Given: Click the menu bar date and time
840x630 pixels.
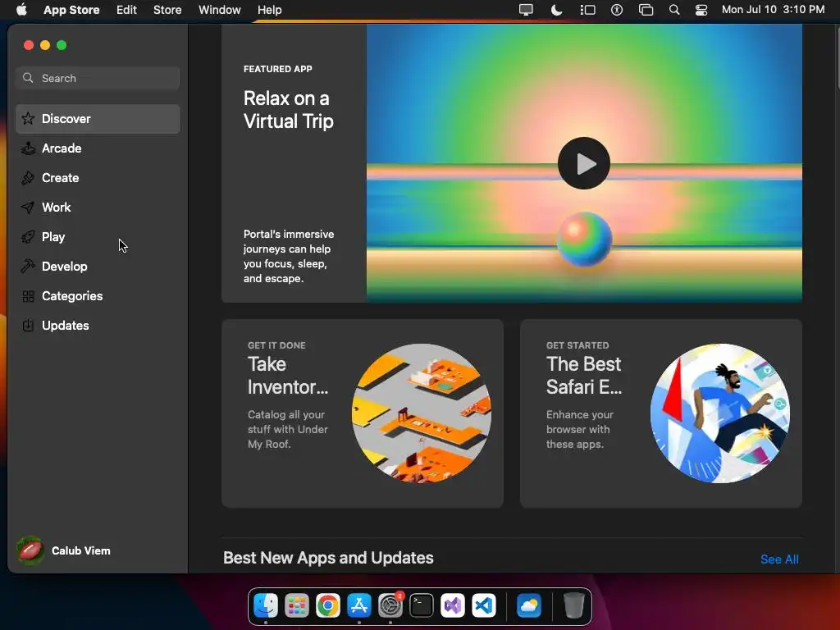Looking at the screenshot, I should [773, 10].
